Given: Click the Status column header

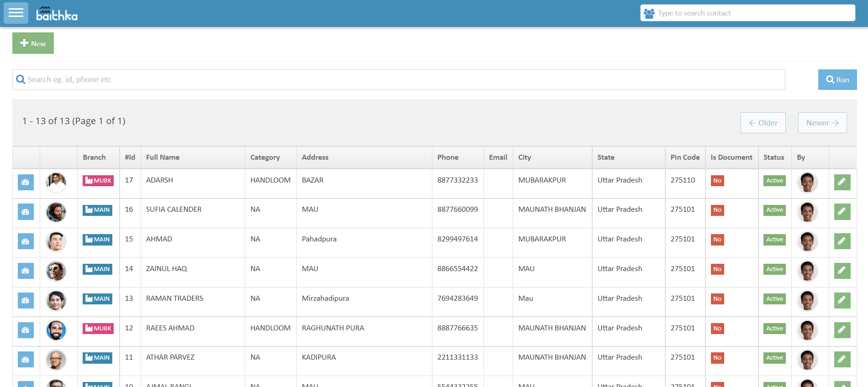Looking at the screenshot, I should tap(774, 157).
